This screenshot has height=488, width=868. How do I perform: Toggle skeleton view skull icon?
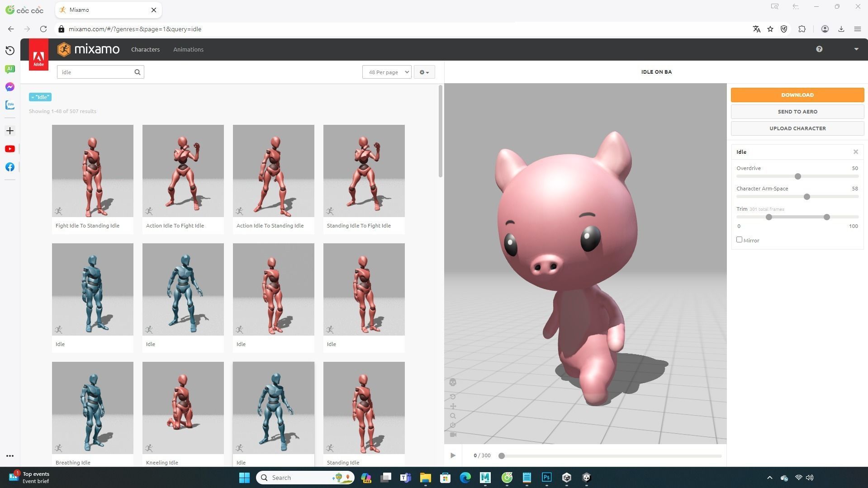point(453,383)
